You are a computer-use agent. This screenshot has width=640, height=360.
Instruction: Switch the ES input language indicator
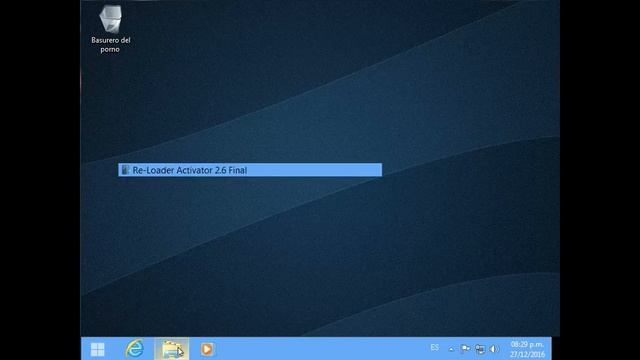[435, 348]
